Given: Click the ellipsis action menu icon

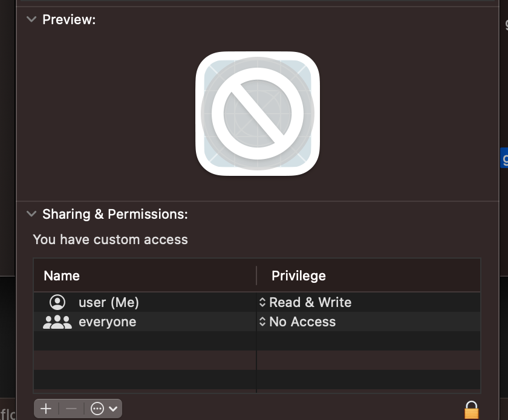Looking at the screenshot, I should tap(98, 409).
